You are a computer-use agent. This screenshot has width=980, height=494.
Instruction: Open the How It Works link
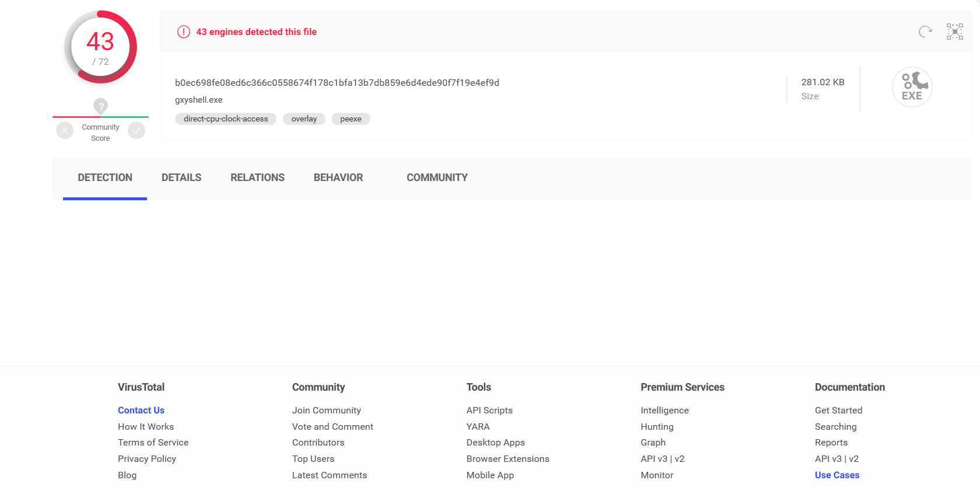[x=146, y=426]
